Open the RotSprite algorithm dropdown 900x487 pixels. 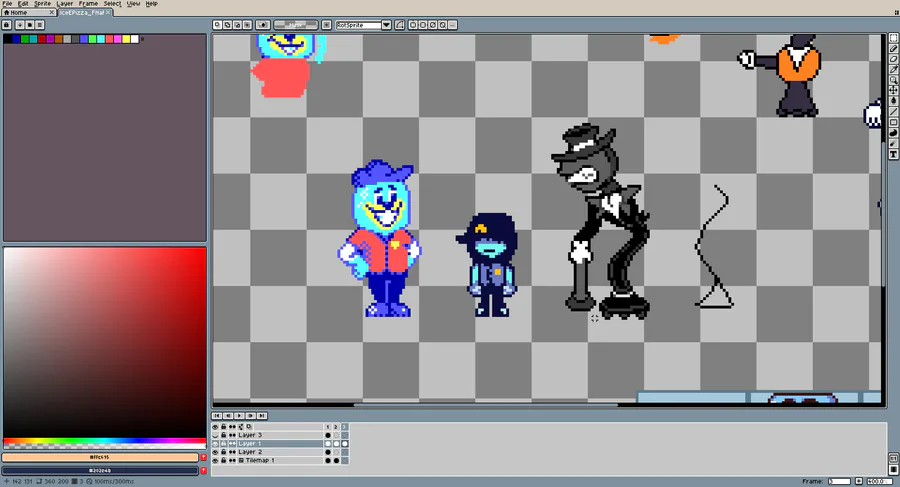point(386,25)
